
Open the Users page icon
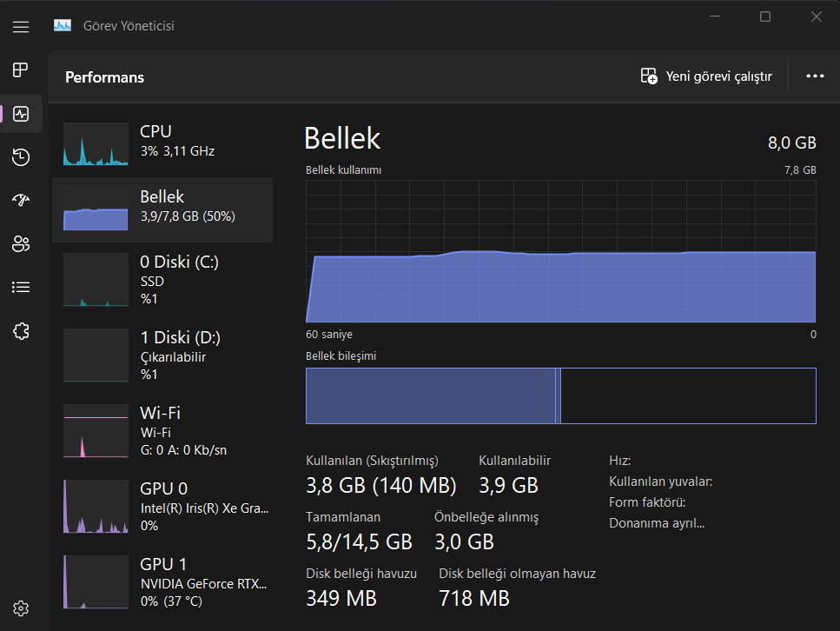coord(21,243)
